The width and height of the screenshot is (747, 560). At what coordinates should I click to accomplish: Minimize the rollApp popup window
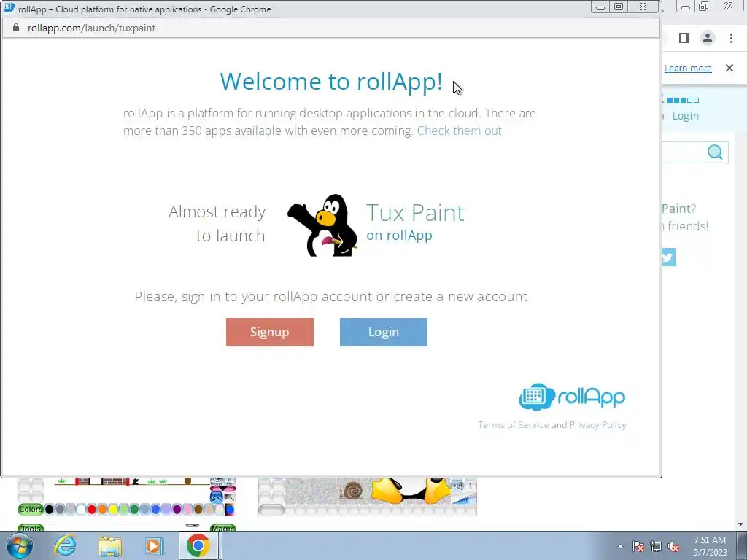[x=600, y=7]
